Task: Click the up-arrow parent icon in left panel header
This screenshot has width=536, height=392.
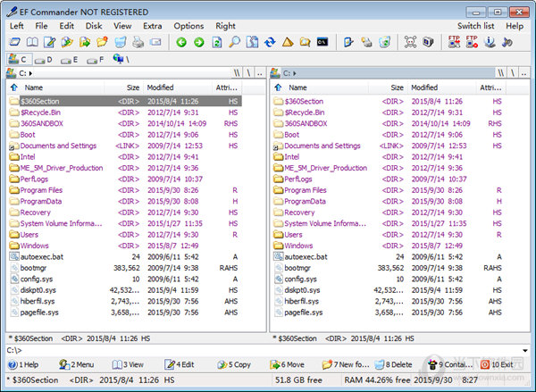Action: coord(14,88)
